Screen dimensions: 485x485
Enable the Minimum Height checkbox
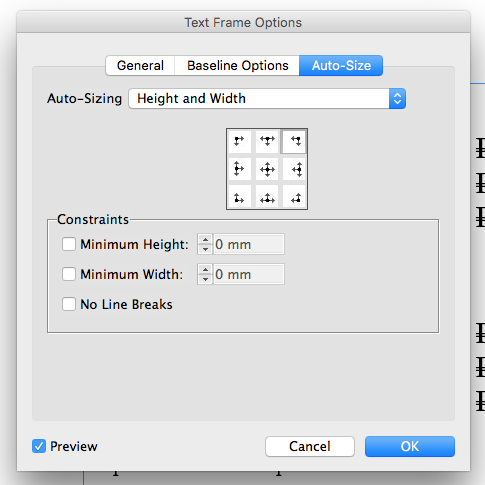click(x=69, y=244)
